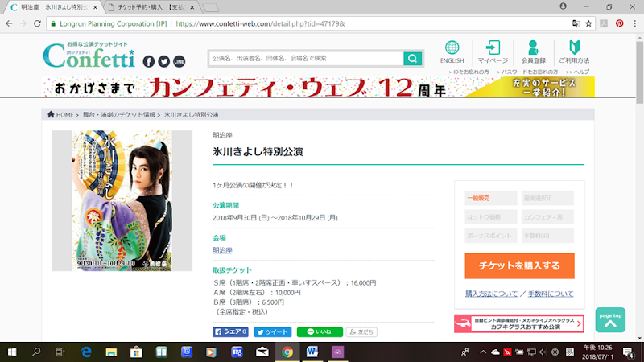Screen dimensions: 644x362
Task: Go back to previous page
Action: (9, 24)
